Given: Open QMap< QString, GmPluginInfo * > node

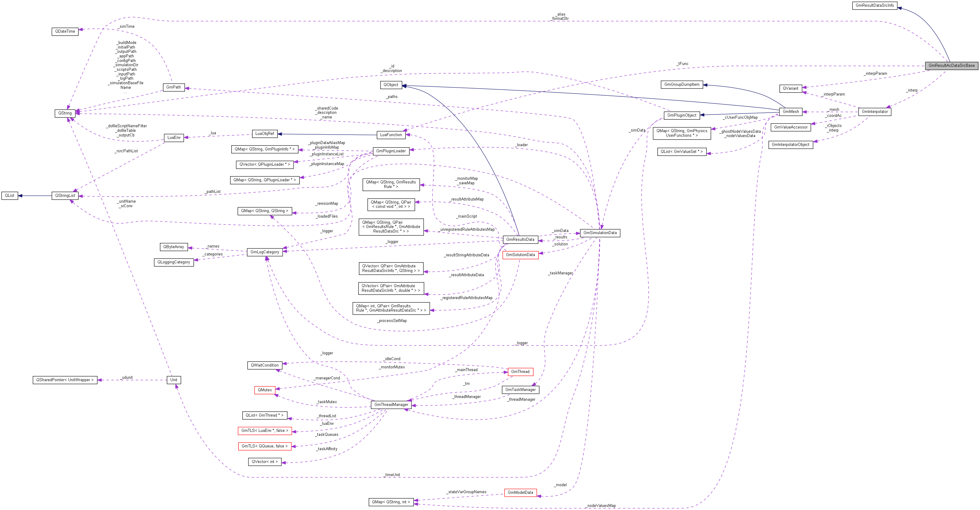Looking at the screenshot, I should click(264, 150).
